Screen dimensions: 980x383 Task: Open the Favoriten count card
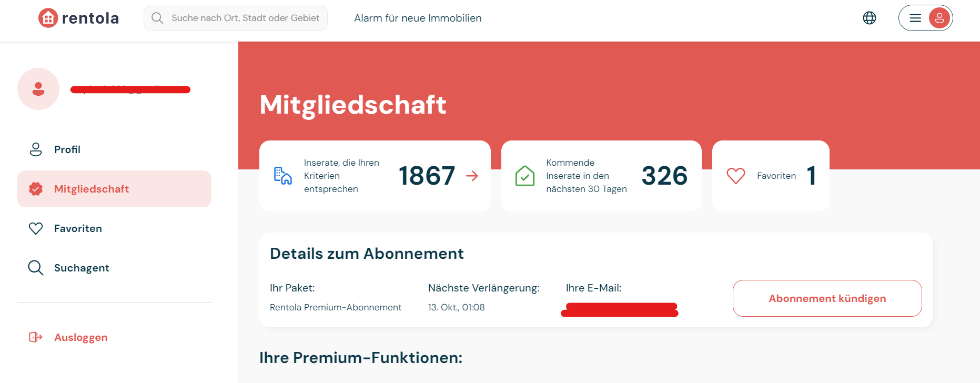coord(771,176)
